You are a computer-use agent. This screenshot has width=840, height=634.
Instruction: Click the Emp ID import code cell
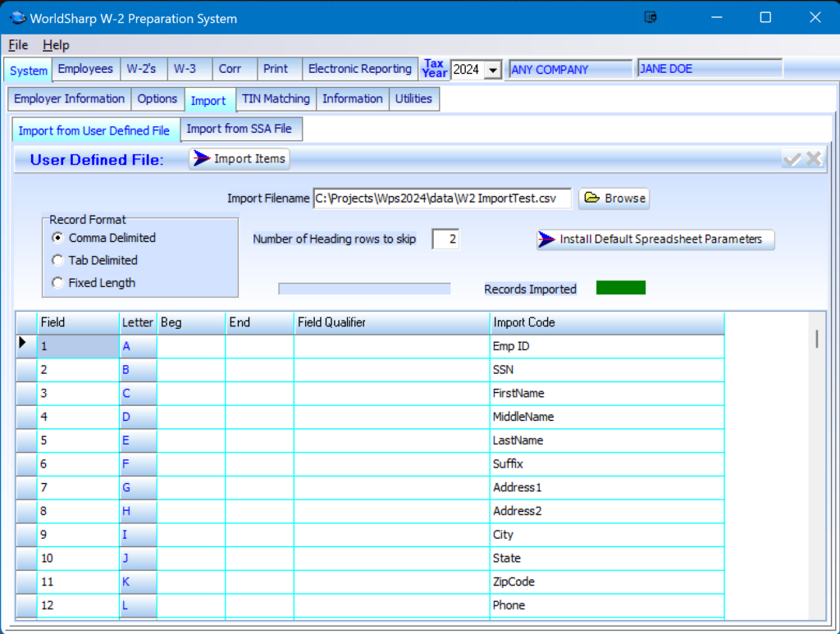tap(608, 346)
